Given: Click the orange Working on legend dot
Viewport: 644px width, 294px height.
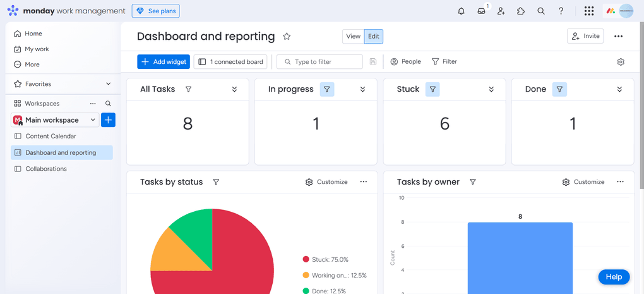Looking at the screenshot, I should click(306, 275).
